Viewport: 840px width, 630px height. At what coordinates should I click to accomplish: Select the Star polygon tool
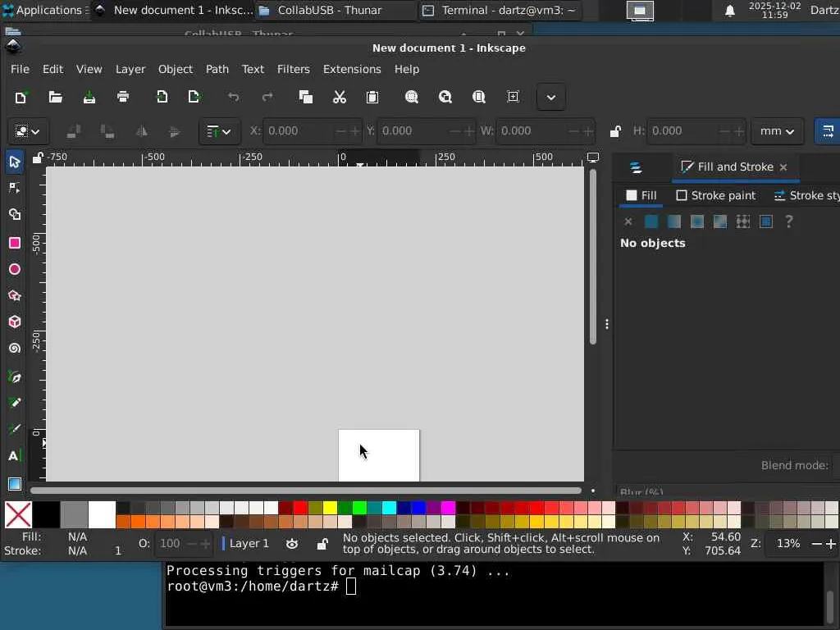15,295
